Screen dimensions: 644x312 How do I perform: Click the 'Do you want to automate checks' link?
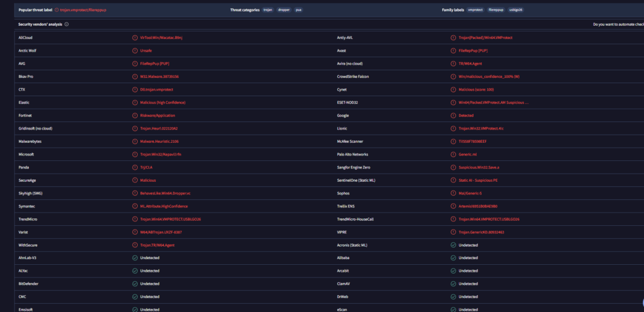pos(619,25)
